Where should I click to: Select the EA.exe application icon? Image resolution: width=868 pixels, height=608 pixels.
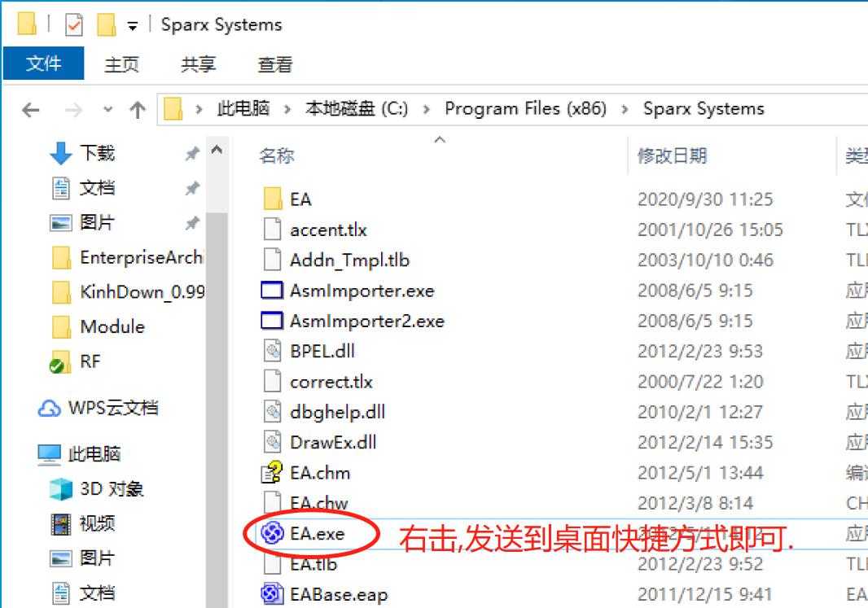[272, 533]
